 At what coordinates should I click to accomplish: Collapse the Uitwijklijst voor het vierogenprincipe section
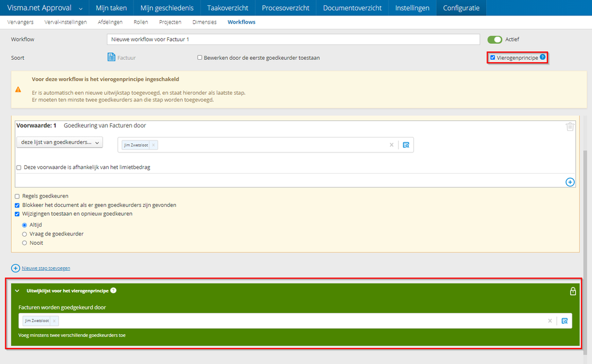click(17, 291)
